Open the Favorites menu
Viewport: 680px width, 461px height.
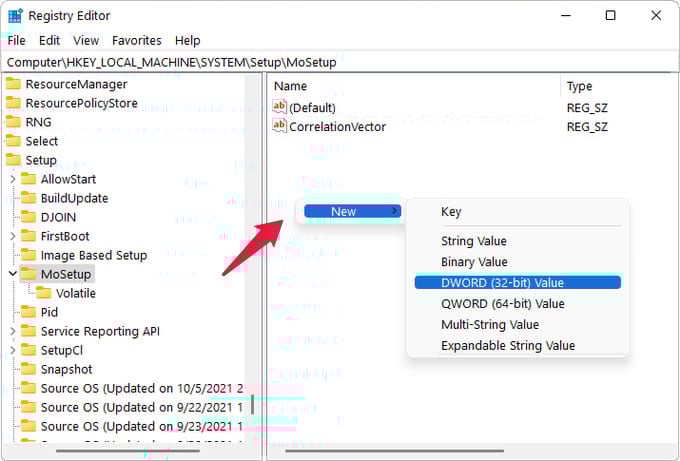[137, 41]
